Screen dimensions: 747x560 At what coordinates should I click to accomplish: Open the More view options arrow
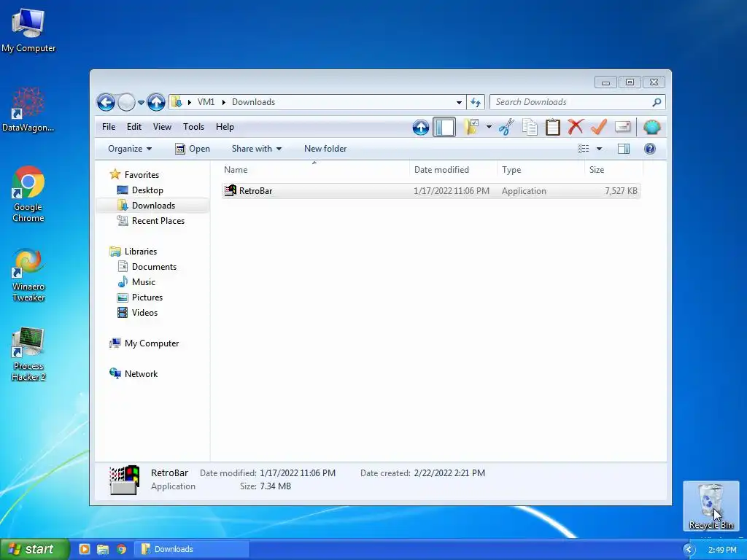click(x=600, y=149)
